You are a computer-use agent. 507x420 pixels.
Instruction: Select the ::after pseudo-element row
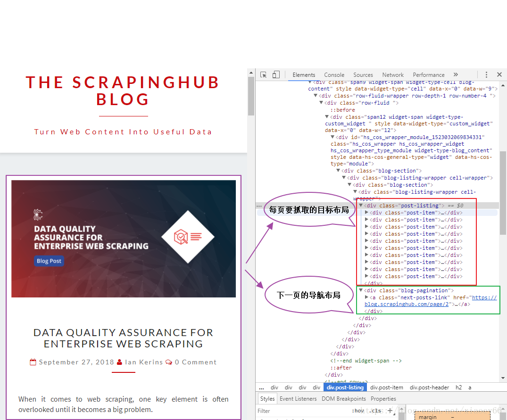point(341,368)
